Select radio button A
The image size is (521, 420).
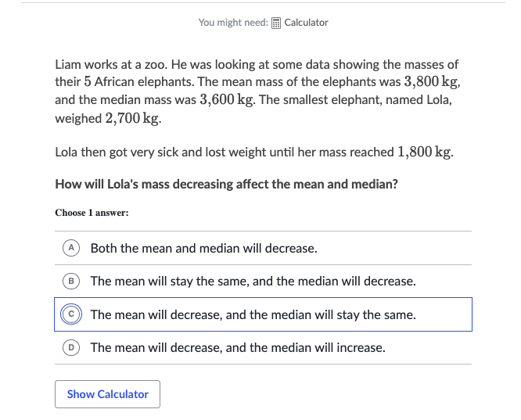click(x=71, y=248)
